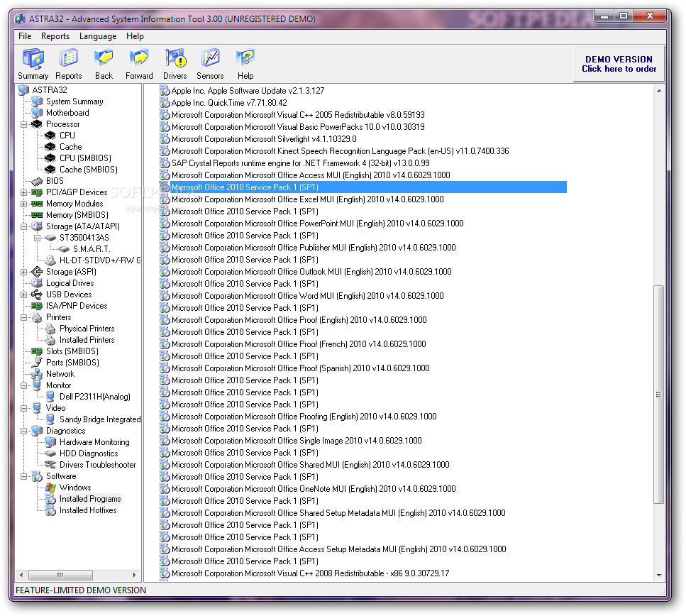Go Forward using the toolbar arrow
686x616 pixels.
point(139,59)
